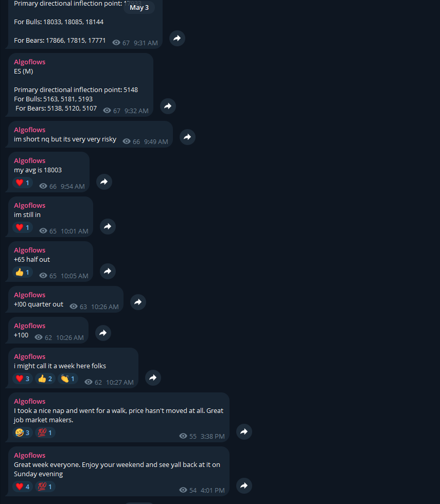Forward the standalone '+100' message

(103, 333)
